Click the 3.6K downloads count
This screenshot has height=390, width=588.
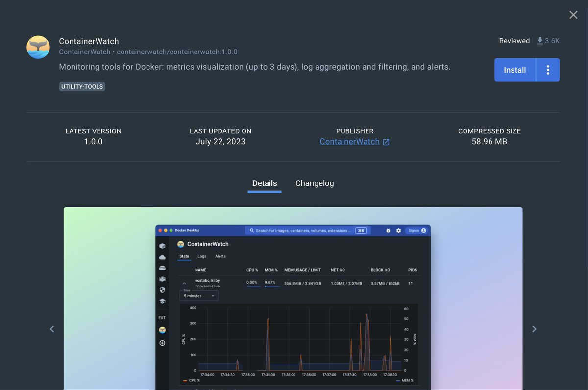[552, 41]
